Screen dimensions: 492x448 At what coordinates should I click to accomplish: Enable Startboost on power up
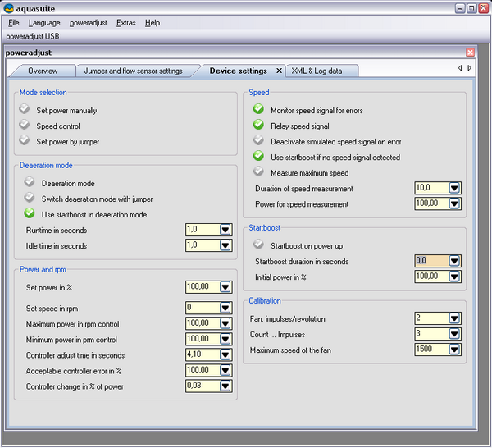click(258, 245)
